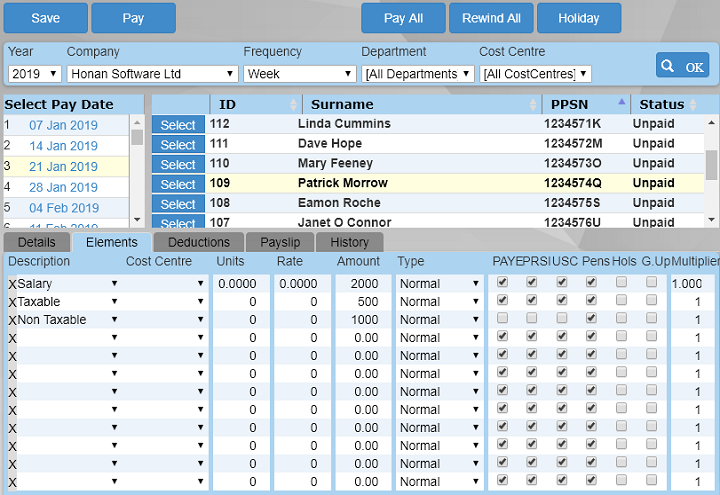The height and width of the screenshot is (495, 720).
Task: Toggle PAYE checkbox for Salary row
Action: click(502, 283)
